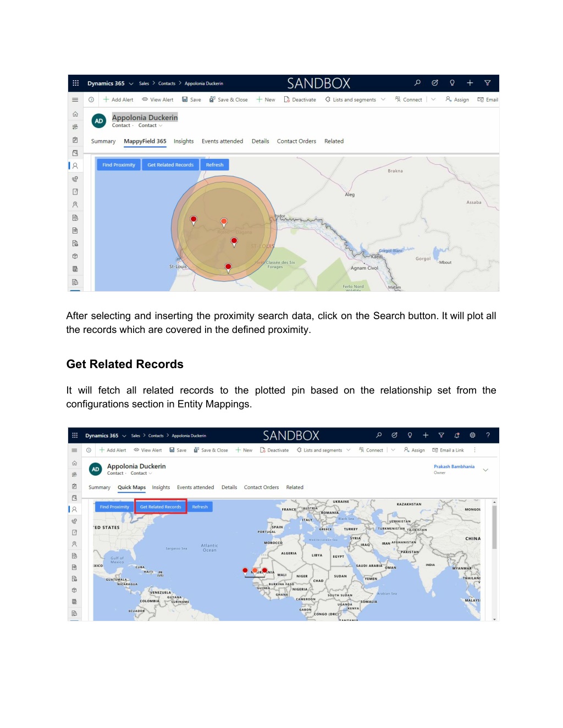Click Find Proximity button in second screenshot
Image resolution: width=563 pixels, height=728 pixels.
114,507
